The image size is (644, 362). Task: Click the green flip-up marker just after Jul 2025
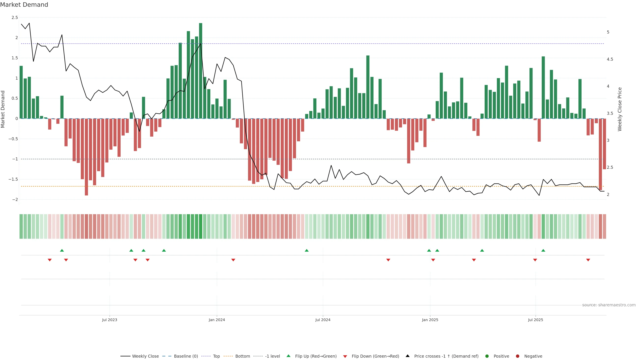pyautogui.click(x=543, y=250)
